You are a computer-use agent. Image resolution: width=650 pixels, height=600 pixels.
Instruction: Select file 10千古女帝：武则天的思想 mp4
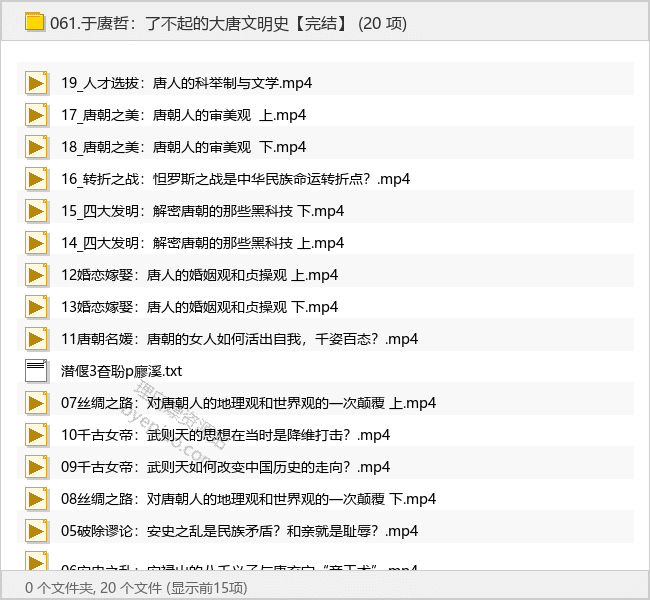click(x=226, y=435)
